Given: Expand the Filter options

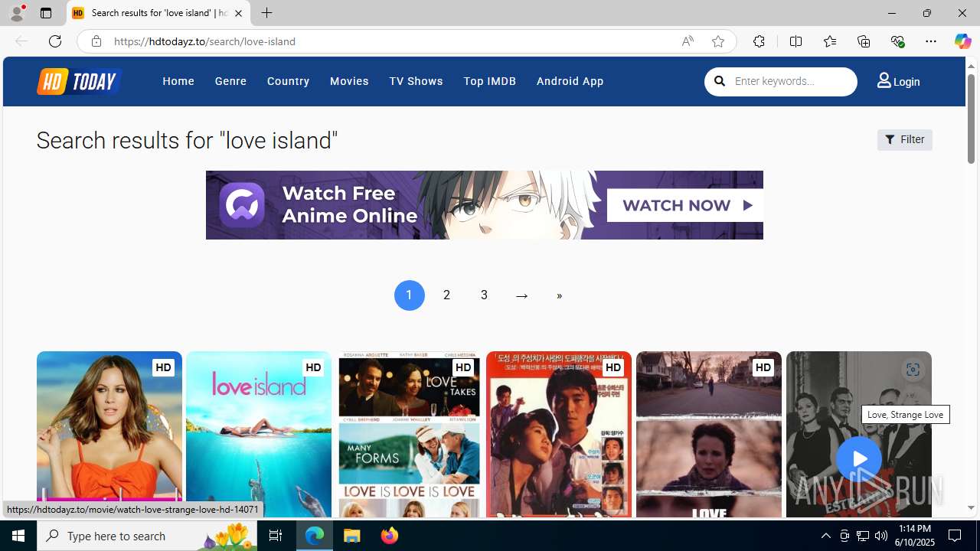Looking at the screenshot, I should (x=904, y=140).
